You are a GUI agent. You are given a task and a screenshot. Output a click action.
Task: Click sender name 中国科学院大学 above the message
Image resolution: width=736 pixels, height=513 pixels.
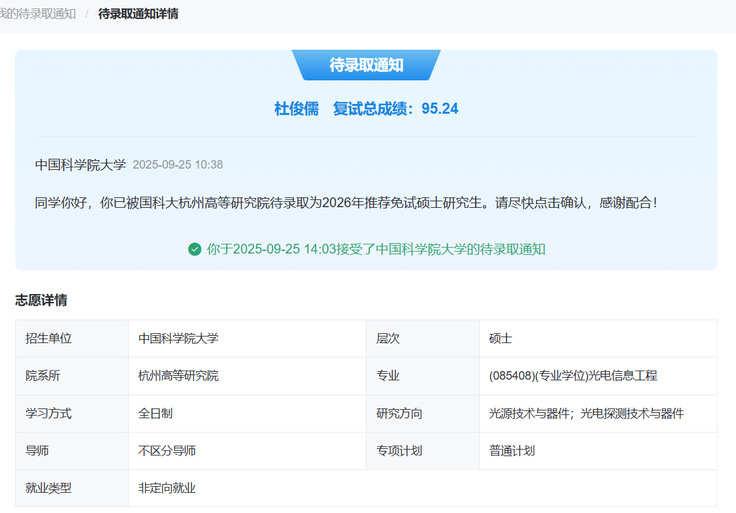click(80, 165)
